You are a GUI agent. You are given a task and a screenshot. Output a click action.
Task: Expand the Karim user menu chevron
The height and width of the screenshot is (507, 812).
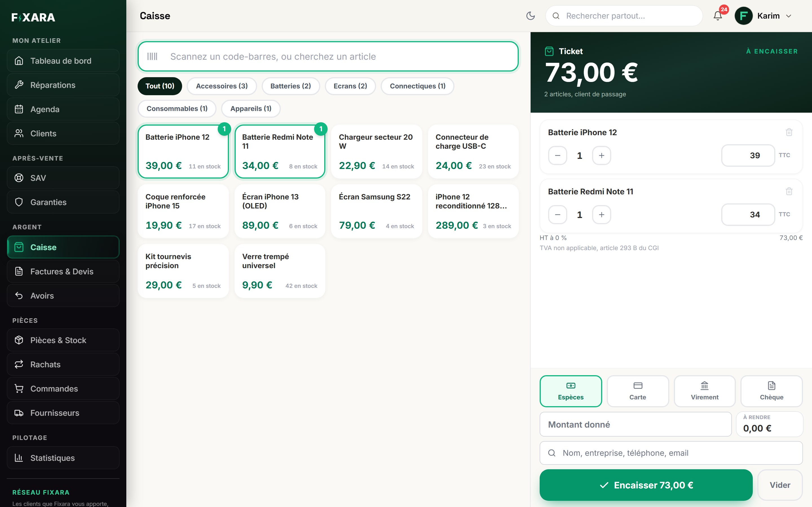(x=789, y=16)
